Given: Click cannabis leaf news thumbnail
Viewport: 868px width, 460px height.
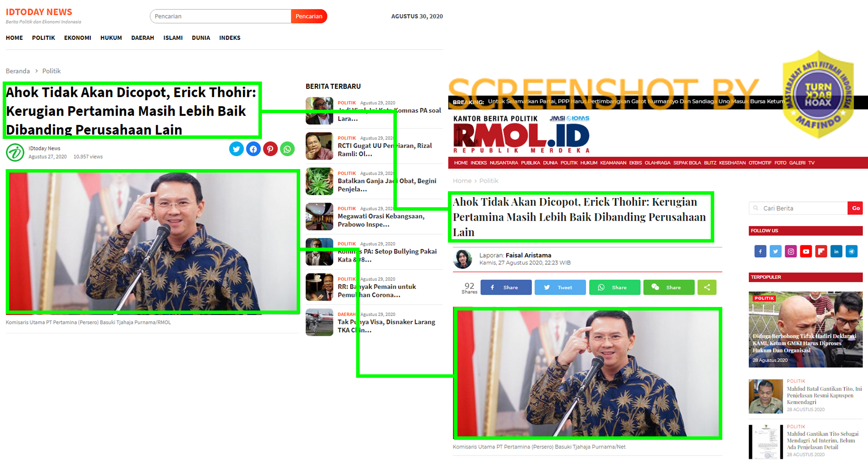Looking at the screenshot, I should coord(319,181).
